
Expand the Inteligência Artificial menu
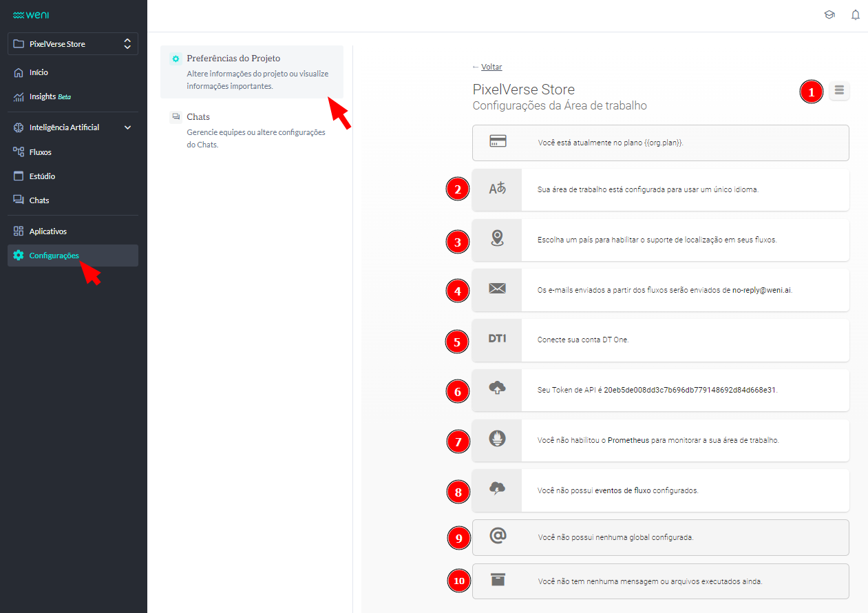click(x=64, y=127)
